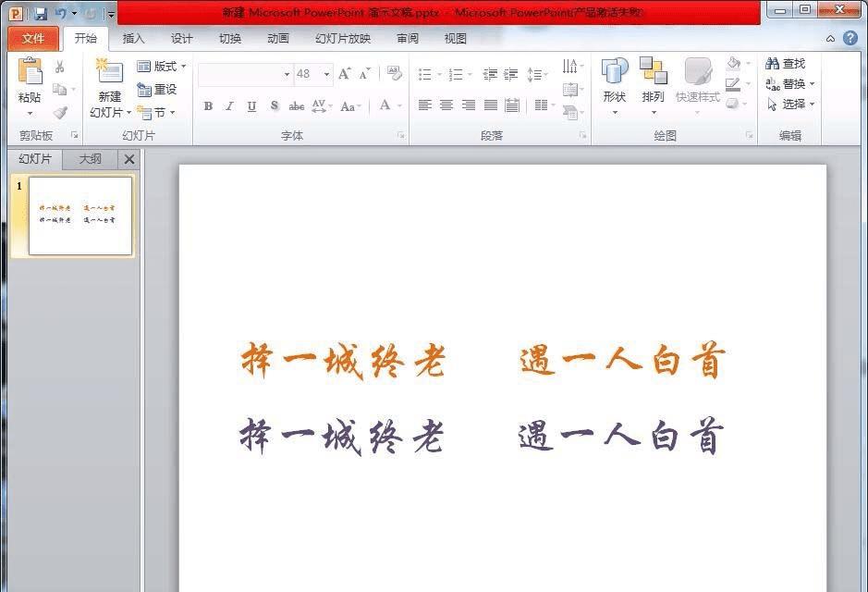Click the New Slide icon
868x592 pixels.
coord(109,71)
